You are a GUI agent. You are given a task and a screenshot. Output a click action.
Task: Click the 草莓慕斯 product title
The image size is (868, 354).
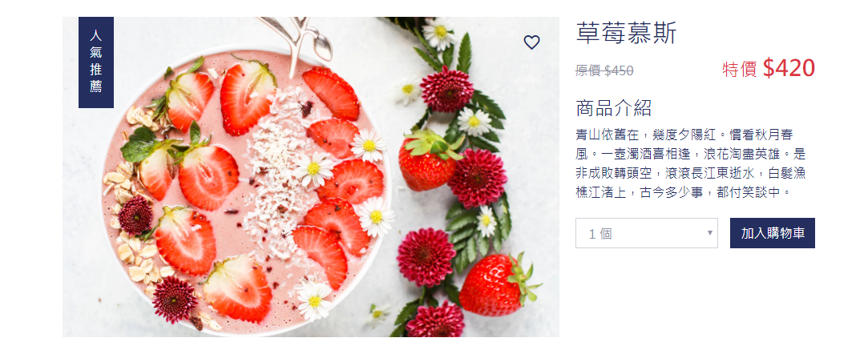coord(626,33)
